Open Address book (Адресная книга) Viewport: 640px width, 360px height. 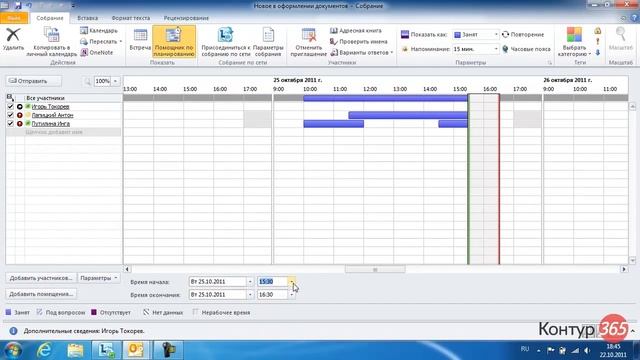point(356,31)
